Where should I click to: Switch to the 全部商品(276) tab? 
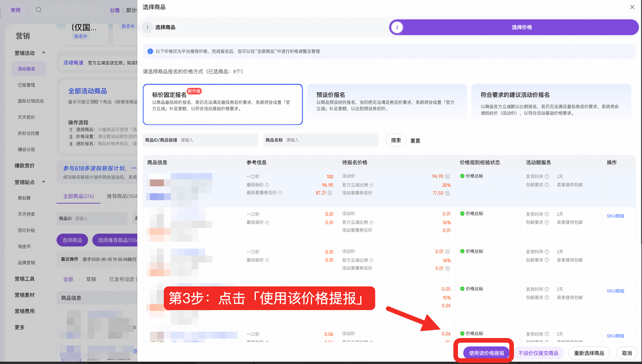click(78, 196)
